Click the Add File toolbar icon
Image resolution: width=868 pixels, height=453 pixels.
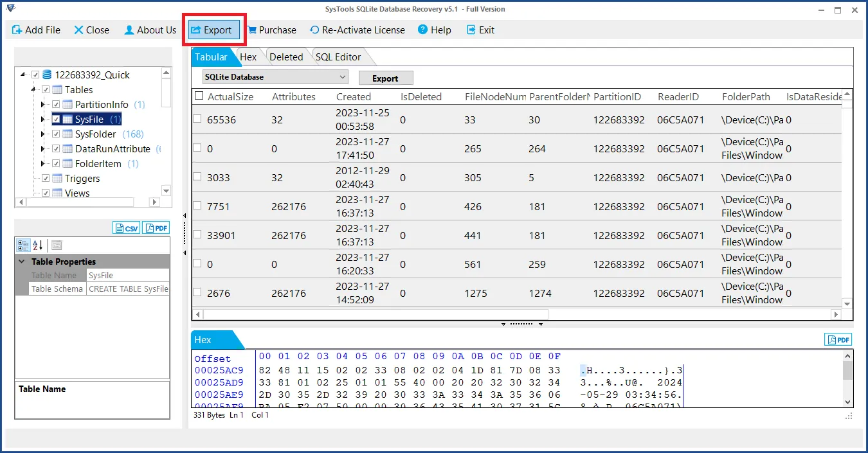[17, 30]
